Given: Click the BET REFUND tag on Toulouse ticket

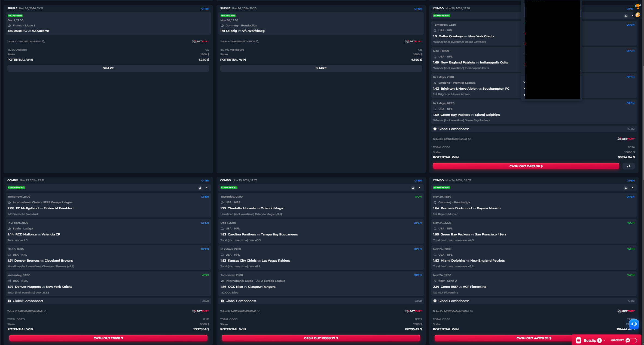Looking at the screenshot, I should pyautogui.click(x=15, y=16).
